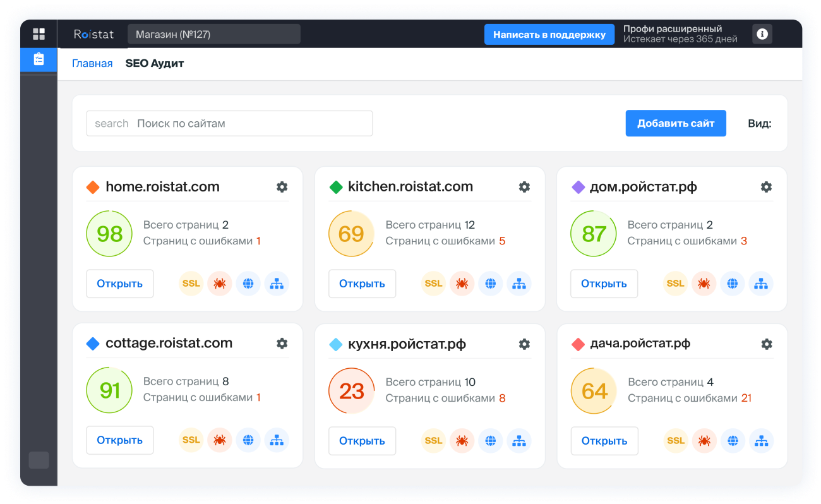This screenshot has width=821, height=504.
Task: Open the Магазин (№127) project selector
Action: [214, 34]
